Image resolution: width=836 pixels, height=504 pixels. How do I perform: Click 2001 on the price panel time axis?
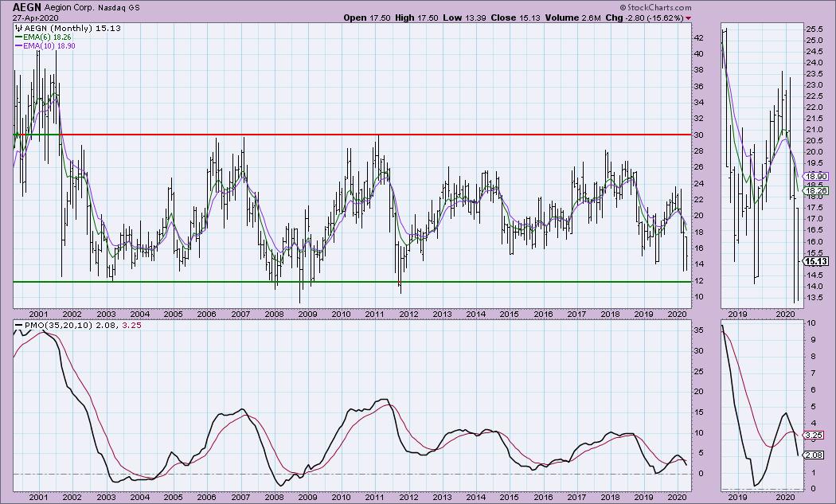[x=38, y=315]
